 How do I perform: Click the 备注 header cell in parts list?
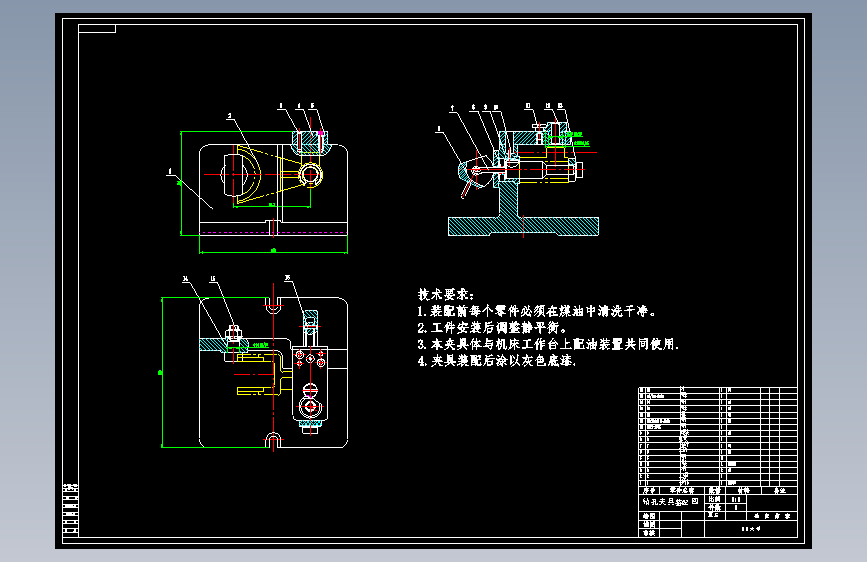pos(779,490)
